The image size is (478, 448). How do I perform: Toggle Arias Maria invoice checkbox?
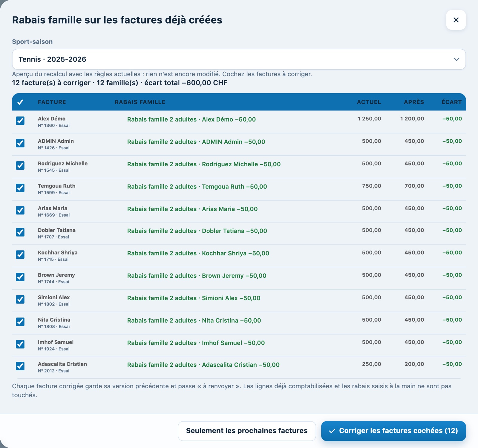pyautogui.click(x=20, y=210)
